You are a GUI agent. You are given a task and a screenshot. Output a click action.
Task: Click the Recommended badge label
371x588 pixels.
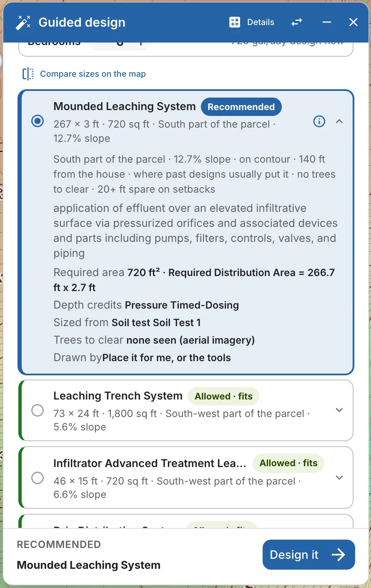point(241,107)
